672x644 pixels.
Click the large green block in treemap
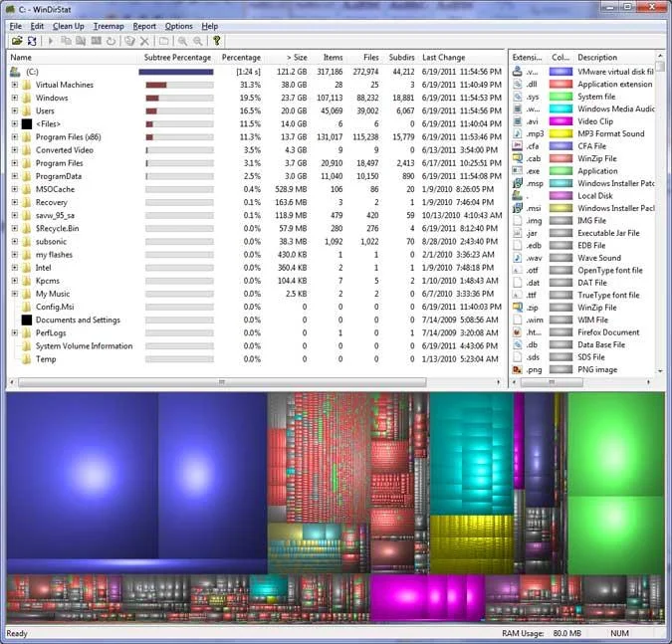tap(616, 444)
